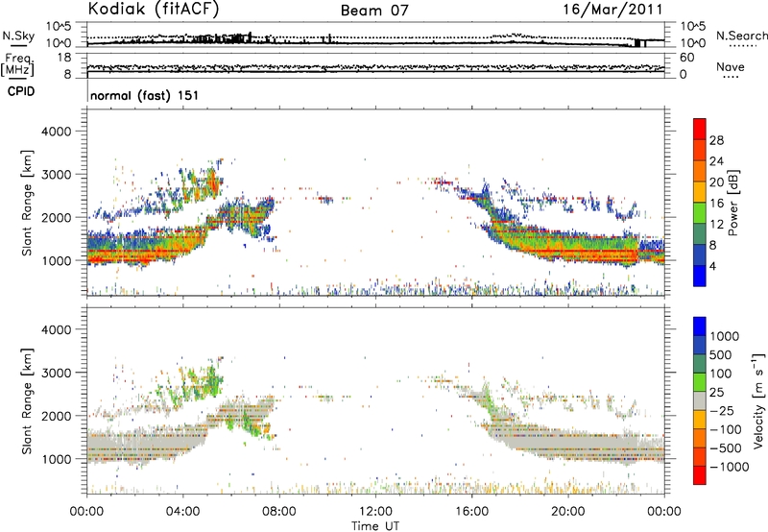Click the sky noise plot panel
Viewport: 768px width, 532px height.
(375, 35)
